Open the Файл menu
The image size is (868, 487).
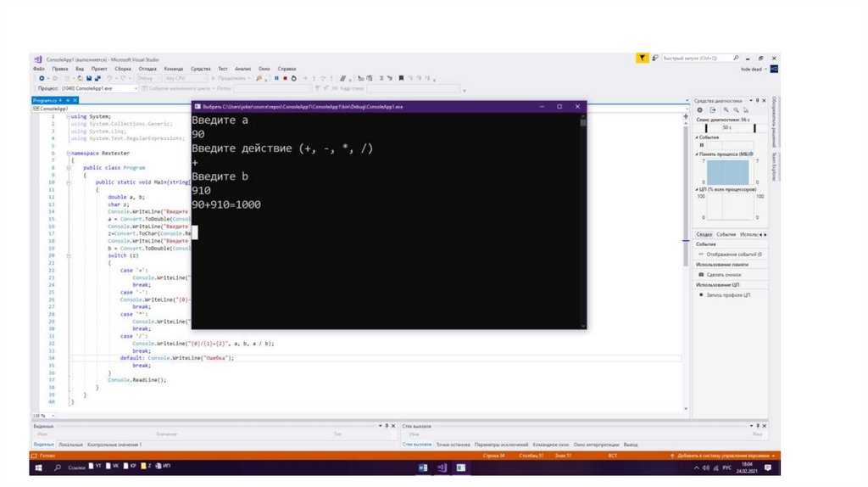pos(39,69)
